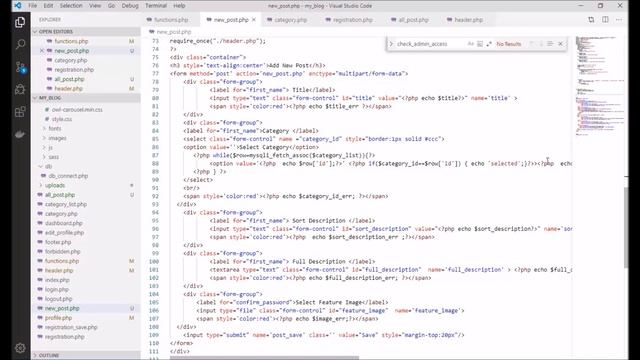Open the Explorer view in activity bar
This screenshot has height=360, width=640.
tap(20, 22)
